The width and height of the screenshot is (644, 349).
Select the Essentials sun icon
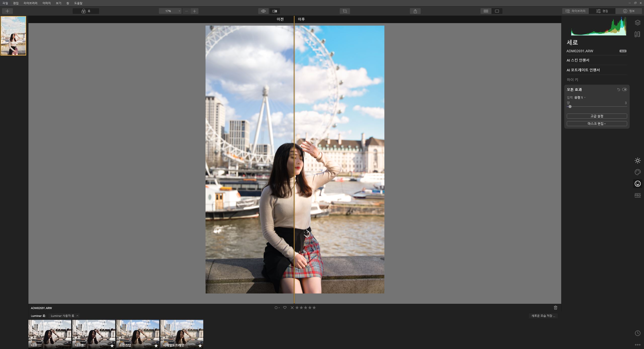(637, 161)
